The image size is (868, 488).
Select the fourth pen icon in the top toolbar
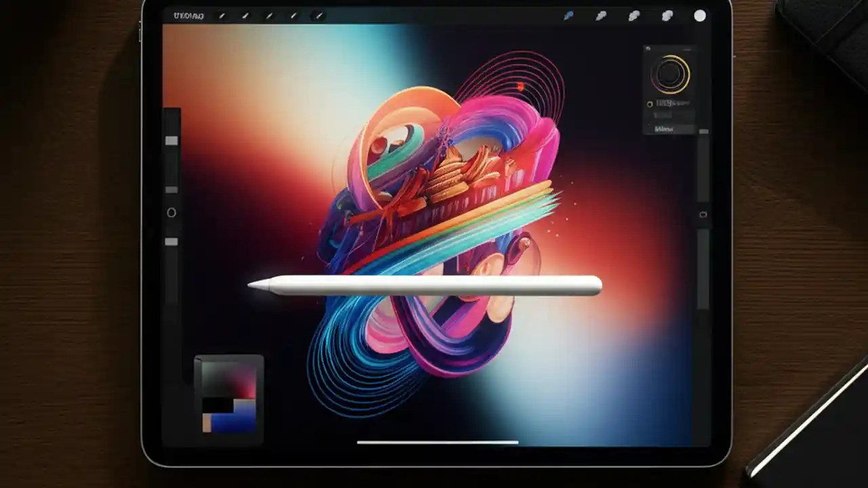(292, 15)
